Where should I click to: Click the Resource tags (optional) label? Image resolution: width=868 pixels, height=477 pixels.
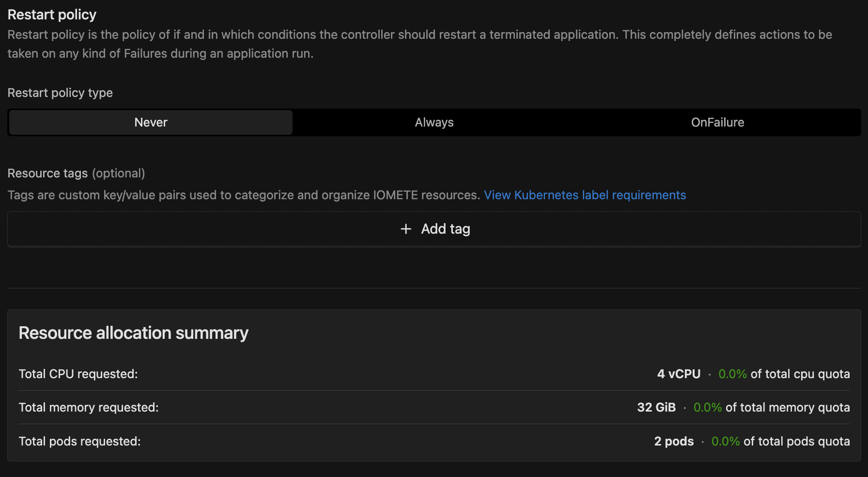click(76, 174)
